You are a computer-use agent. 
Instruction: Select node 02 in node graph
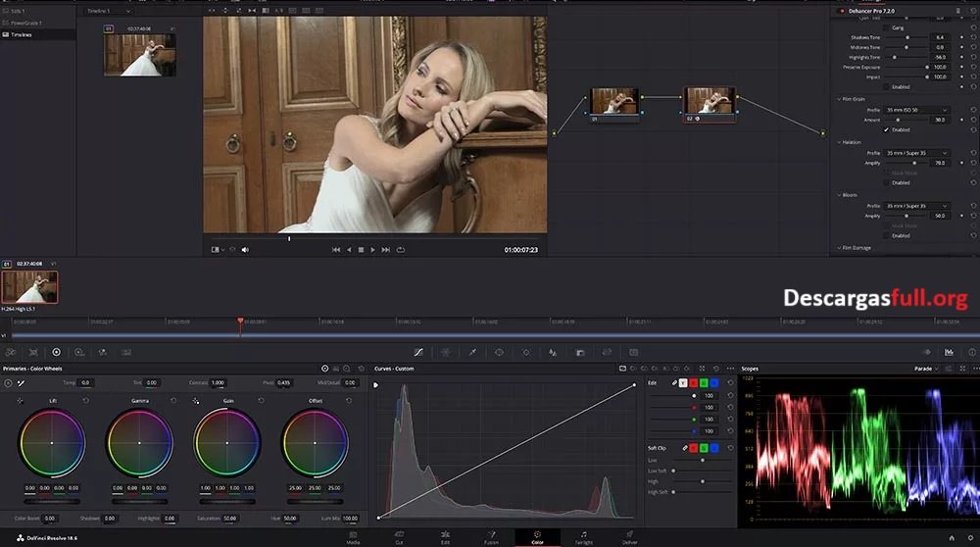(709, 101)
